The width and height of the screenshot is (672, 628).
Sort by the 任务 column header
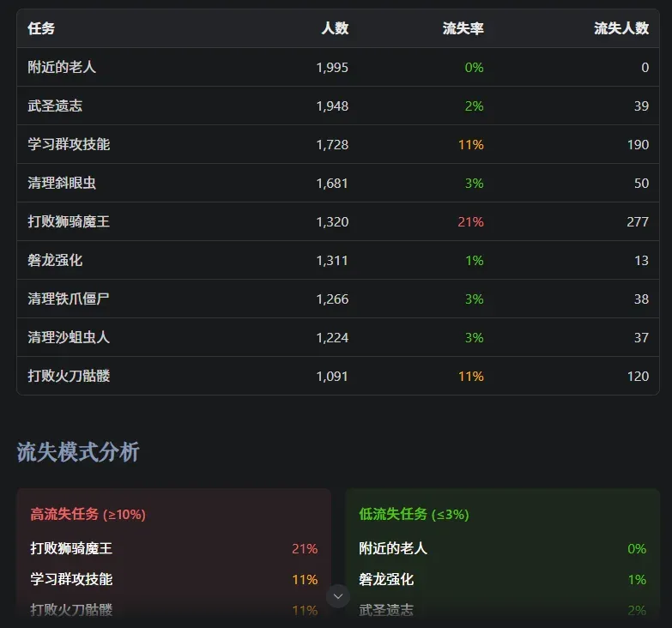tap(41, 28)
